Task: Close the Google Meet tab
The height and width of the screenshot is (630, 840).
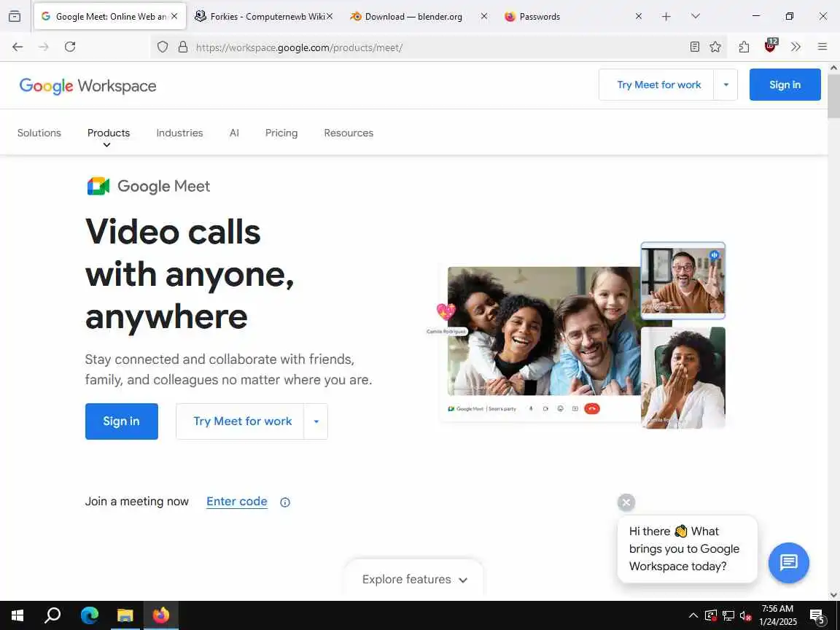Action: 174,17
